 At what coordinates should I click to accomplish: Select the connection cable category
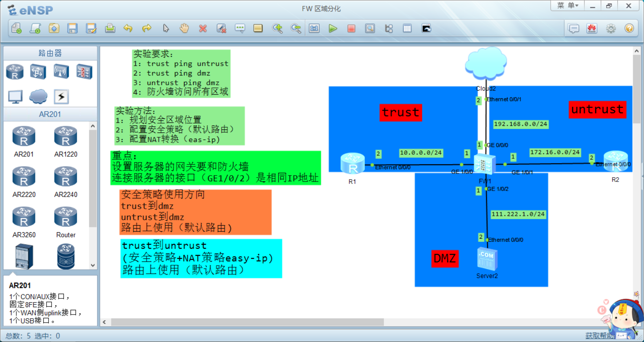[61, 97]
